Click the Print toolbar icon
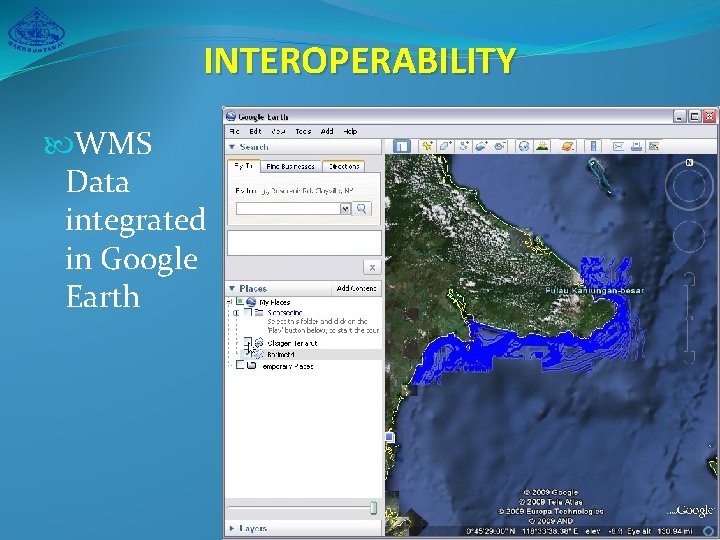This screenshot has width=720, height=540. click(636, 146)
